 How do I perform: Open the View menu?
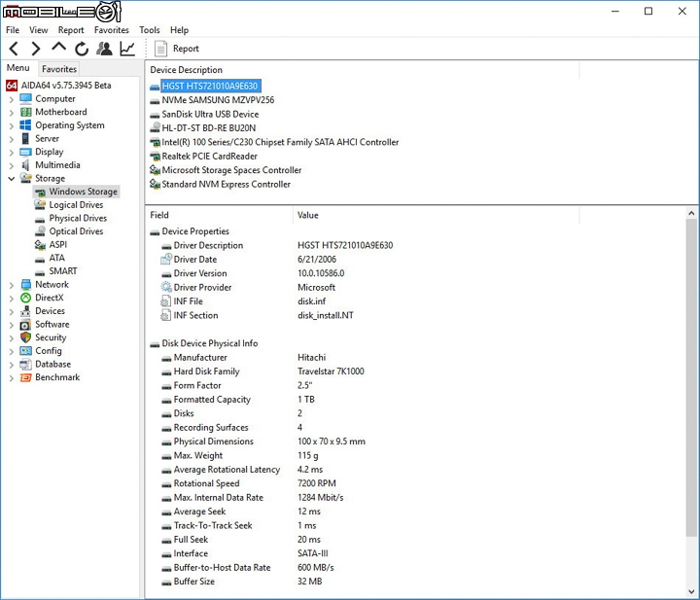pyautogui.click(x=38, y=30)
